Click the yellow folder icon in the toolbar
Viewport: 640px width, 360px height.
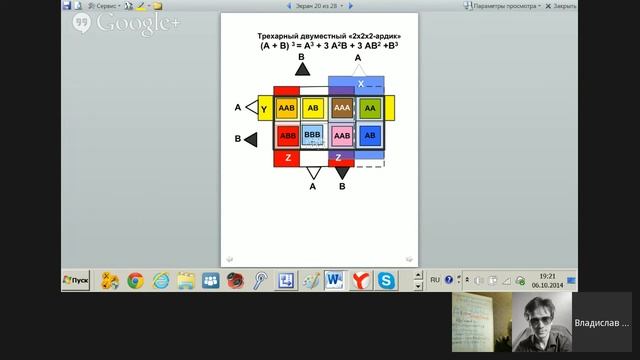158,6
